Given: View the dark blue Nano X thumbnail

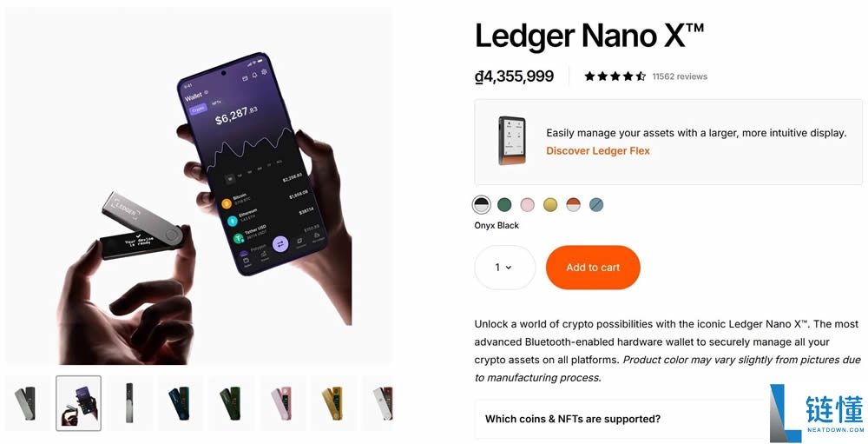Looking at the screenshot, I should pos(181,403).
